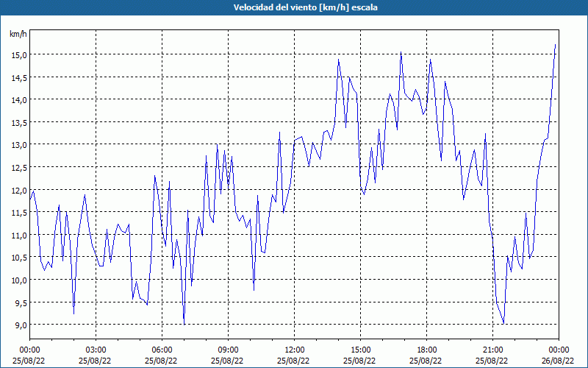Click the '09:00' time axis label
Screen dimensions: 588x368
[228, 350]
